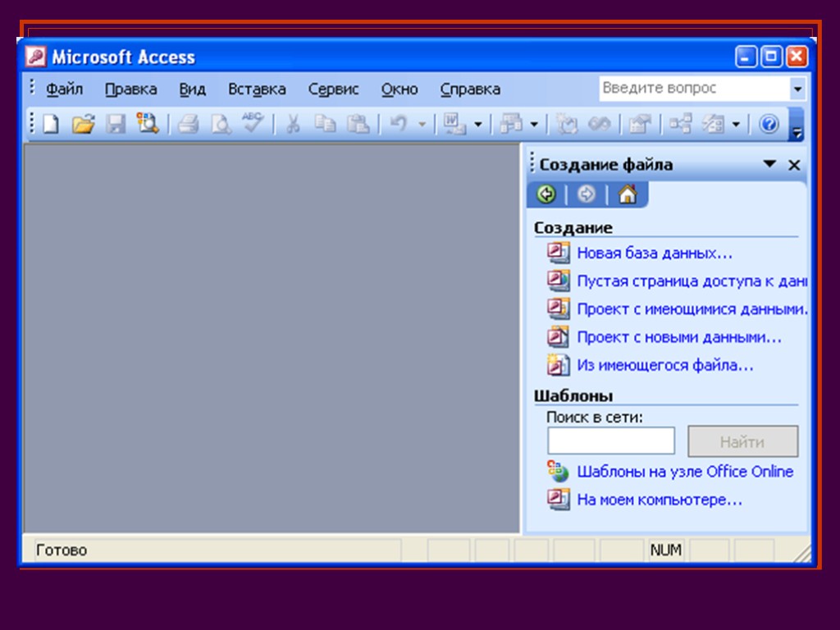Click the blue Help question-mark icon

(769, 125)
